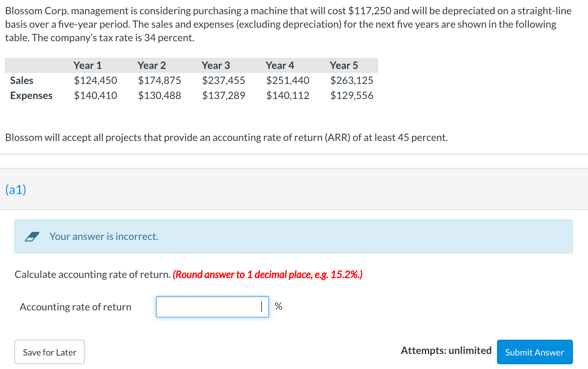Click the percent sign beside the answer box
588x369 pixels.
point(279,306)
